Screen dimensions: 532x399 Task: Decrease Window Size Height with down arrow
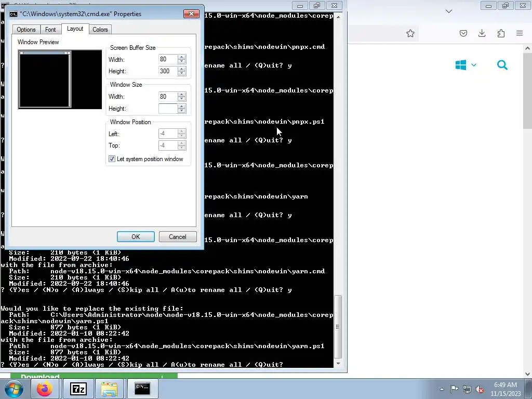[181, 111]
